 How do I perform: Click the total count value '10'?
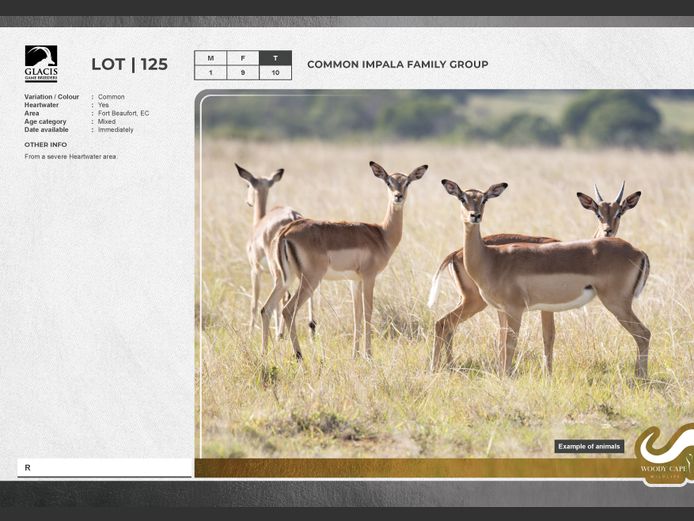[275, 73]
